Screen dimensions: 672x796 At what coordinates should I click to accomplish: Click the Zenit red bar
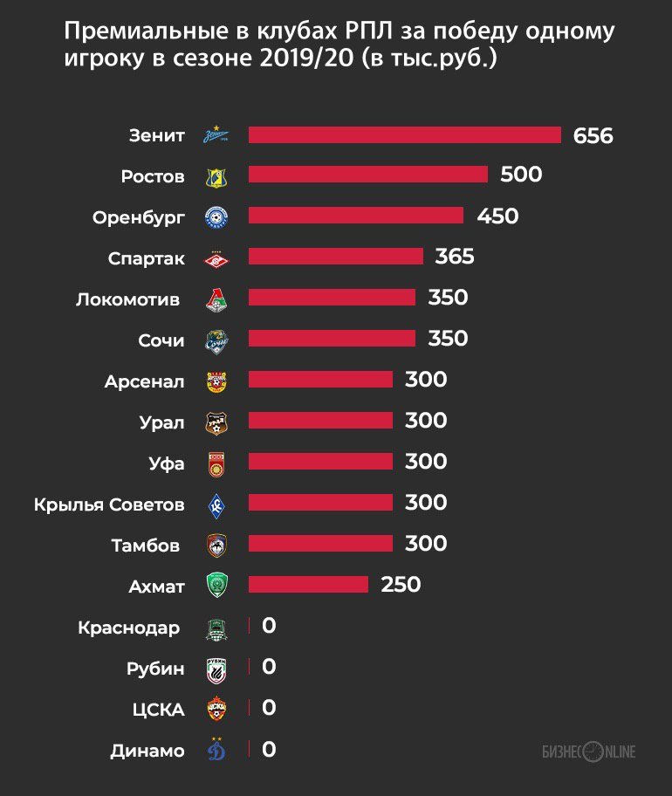pyautogui.click(x=404, y=135)
